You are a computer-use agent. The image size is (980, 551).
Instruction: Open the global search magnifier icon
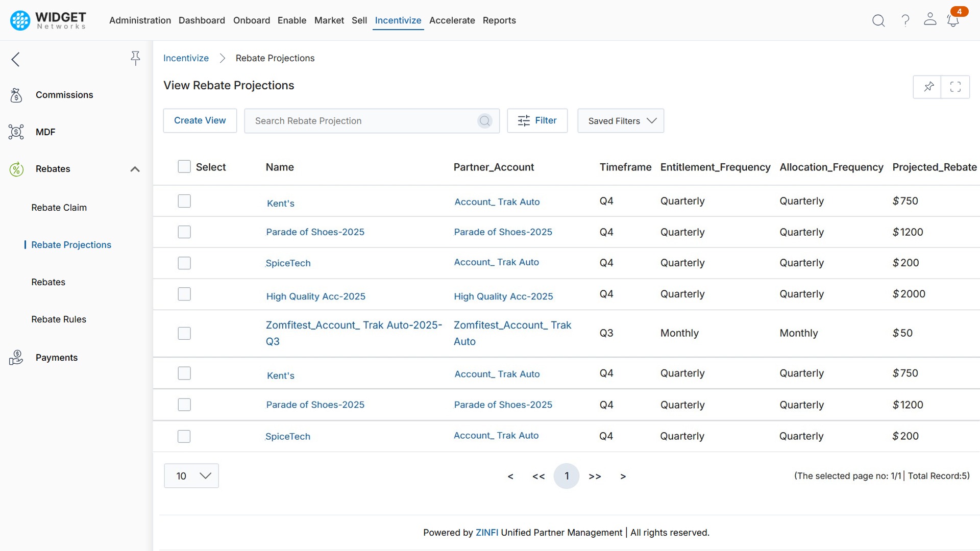878,20
